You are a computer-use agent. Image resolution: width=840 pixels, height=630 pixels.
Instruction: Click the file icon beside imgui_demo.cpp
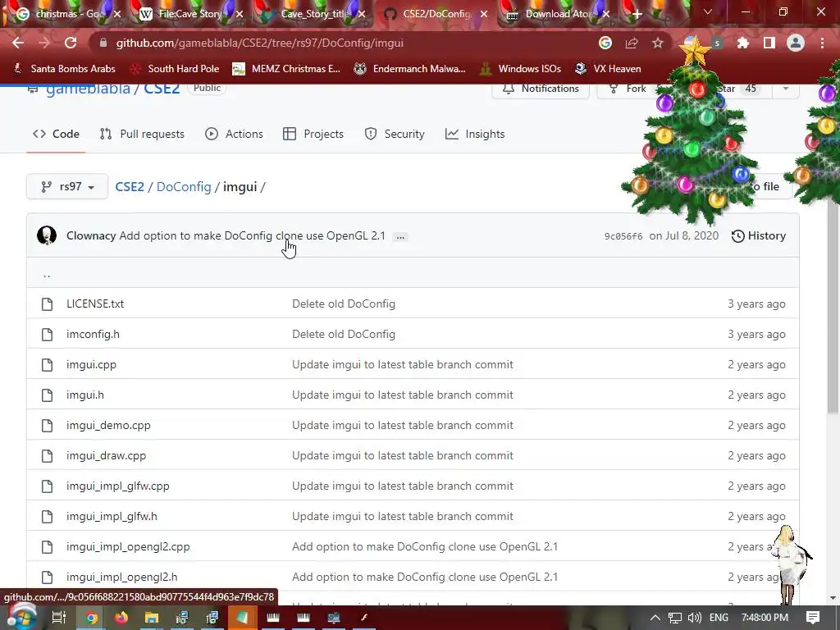coord(47,426)
